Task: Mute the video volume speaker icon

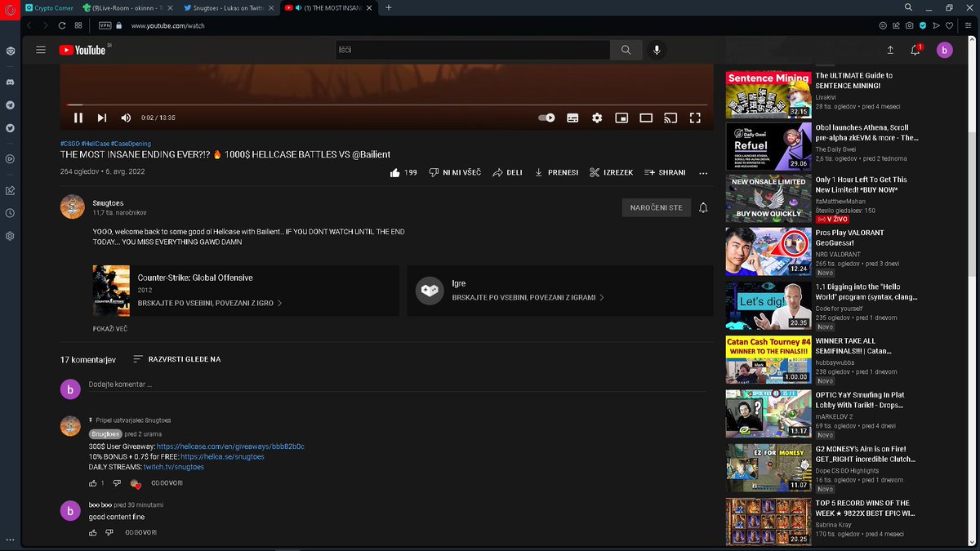Action: (126, 118)
